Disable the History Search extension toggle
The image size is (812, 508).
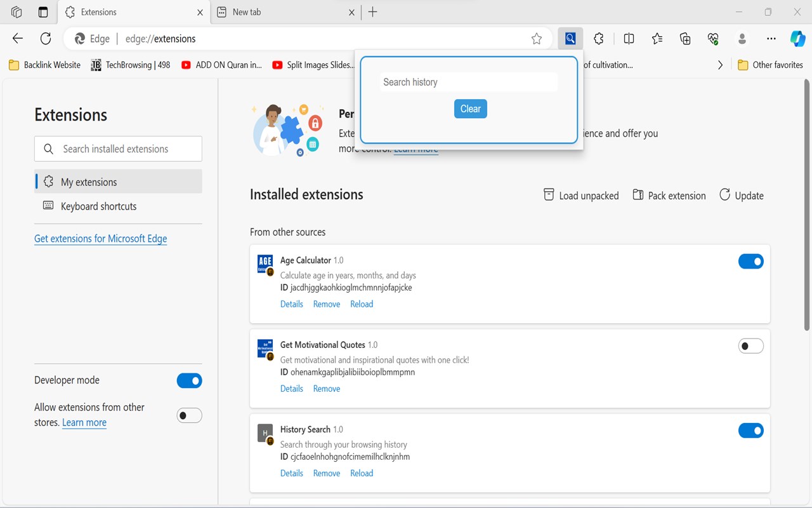pos(751,431)
